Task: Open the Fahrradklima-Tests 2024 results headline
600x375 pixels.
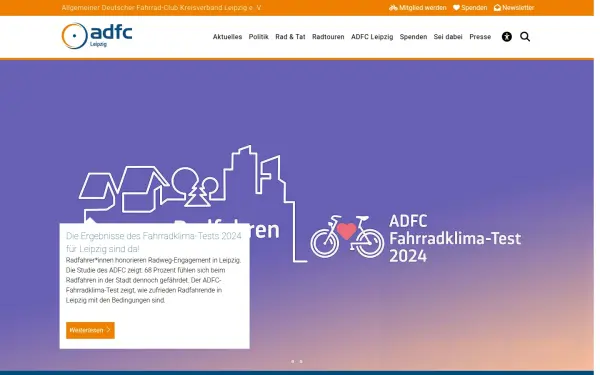Action: [x=154, y=242]
